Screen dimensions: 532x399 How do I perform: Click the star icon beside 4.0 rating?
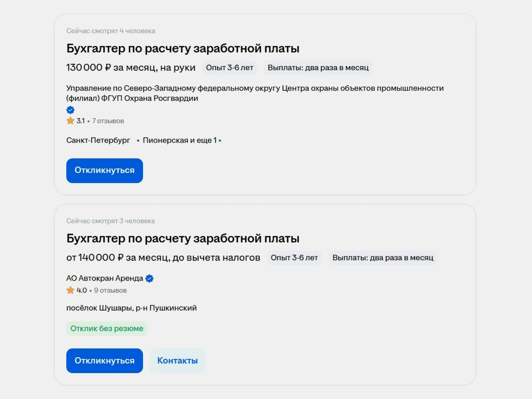coord(70,290)
